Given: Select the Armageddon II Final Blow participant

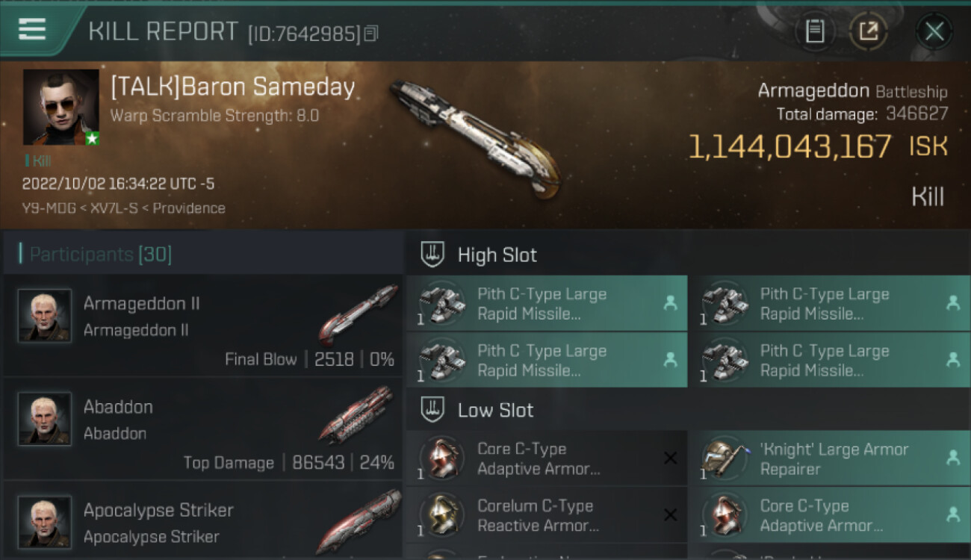Looking at the screenshot, I should tap(203, 326).
